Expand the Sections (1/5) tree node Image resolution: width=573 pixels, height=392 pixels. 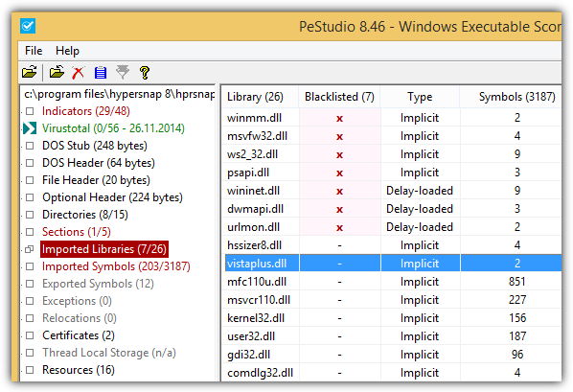(x=30, y=232)
